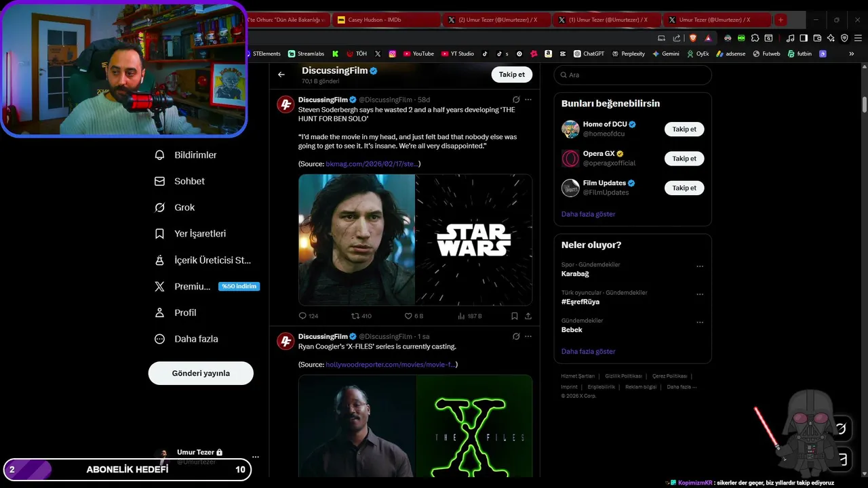Click the Grok icon on the X-FILES post

pos(516,336)
